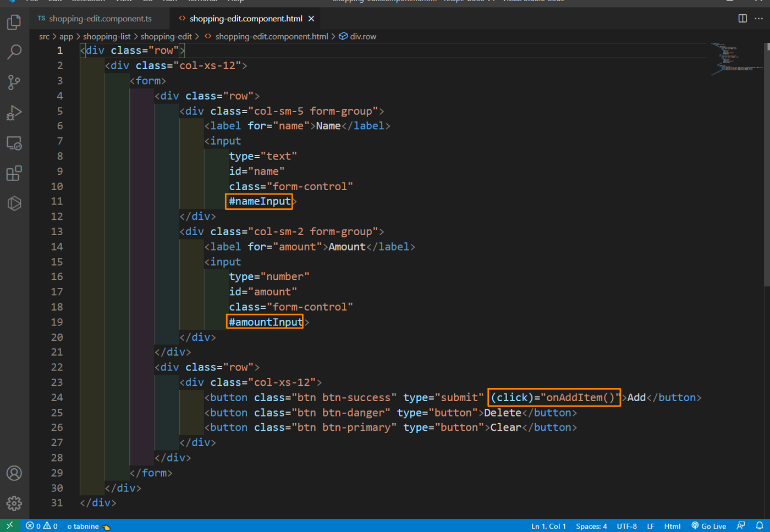Open the Remote Explorer view
The width and height of the screenshot is (770, 532).
coord(14,143)
